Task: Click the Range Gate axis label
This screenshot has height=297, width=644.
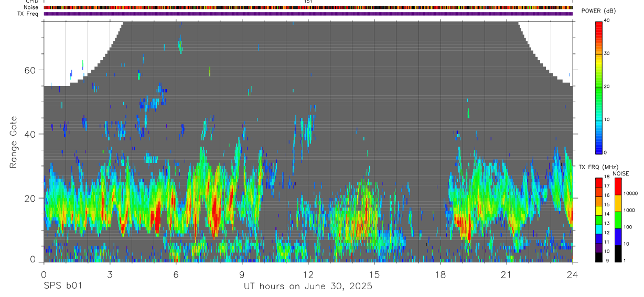Action: click(14, 142)
